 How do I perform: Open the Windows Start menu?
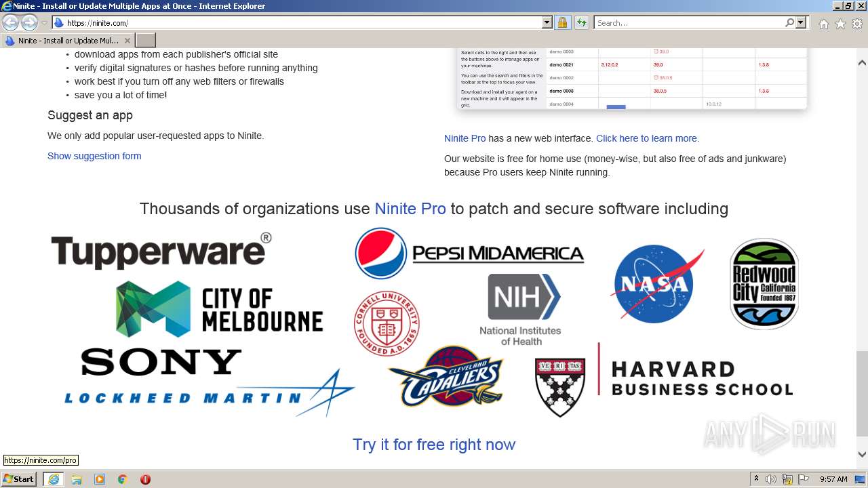coord(19,479)
